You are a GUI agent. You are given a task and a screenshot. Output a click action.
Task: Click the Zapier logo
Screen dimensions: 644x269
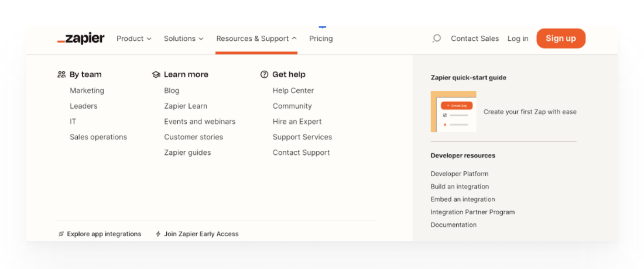pyautogui.click(x=81, y=39)
